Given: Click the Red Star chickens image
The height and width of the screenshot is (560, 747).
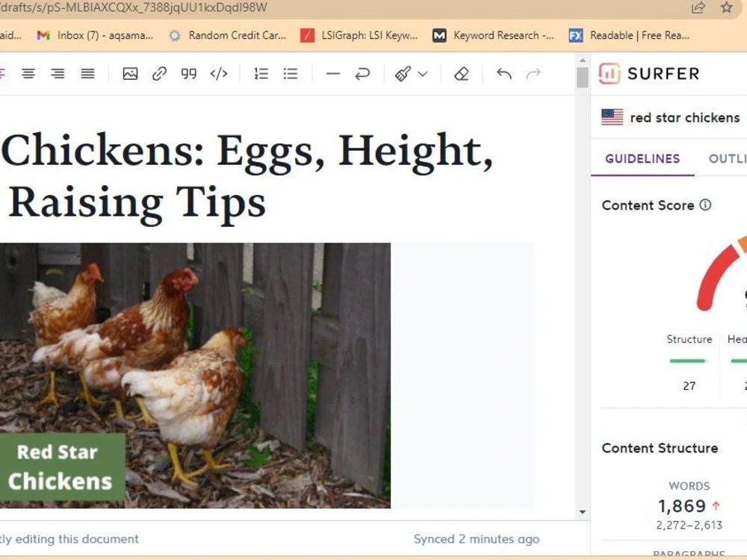Looking at the screenshot, I should (x=195, y=376).
